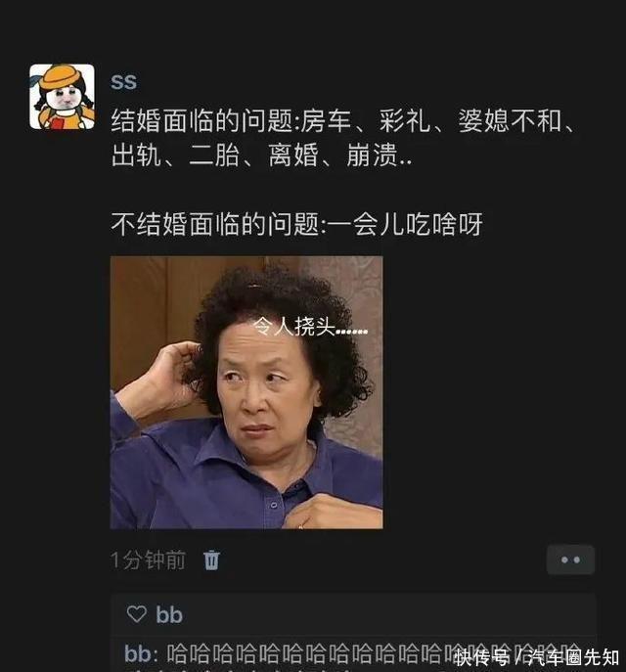This screenshot has height=672, width=626.
Task: Click the 出轨、二胎、离婚 line of the post
Action: pyautogui.click(x=214, y=155)
